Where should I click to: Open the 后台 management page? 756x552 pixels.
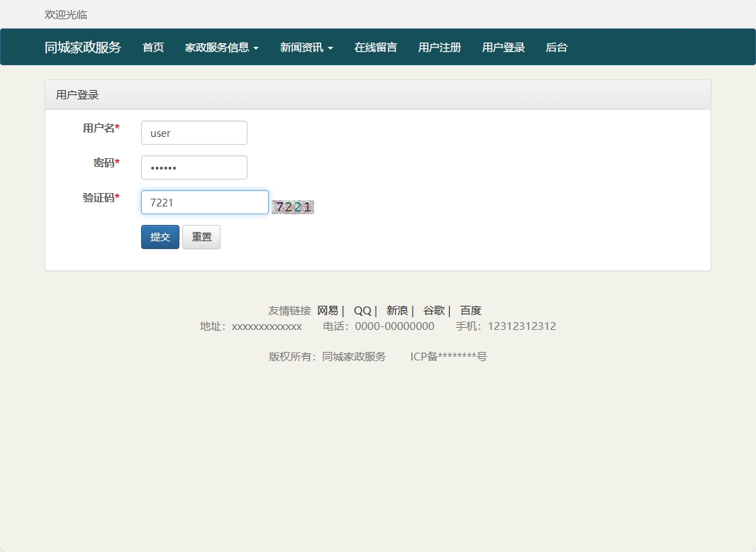click(x=557, y=47)
